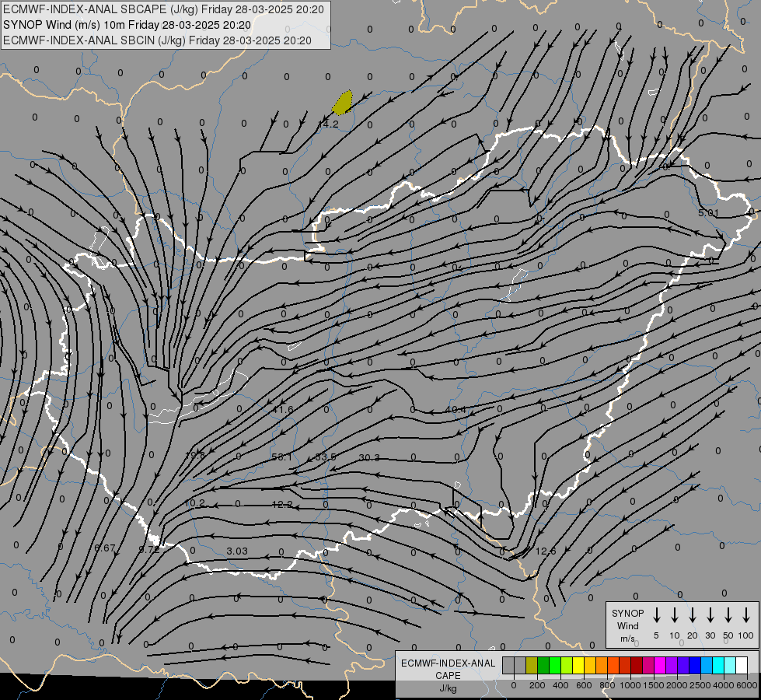
Task: Click the SYNOP label in the wind legend
Action: coord(627,613)
